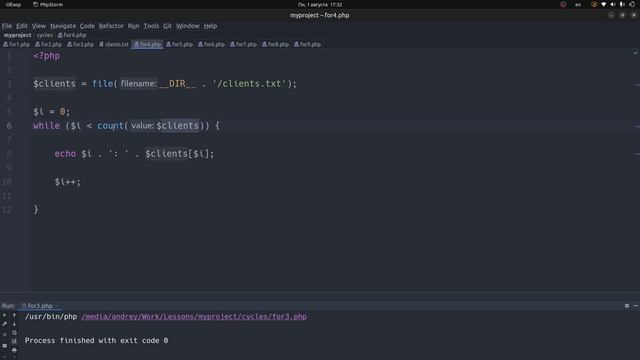Switch to the for5.php tab
The image size is (640, 360).
179,44
